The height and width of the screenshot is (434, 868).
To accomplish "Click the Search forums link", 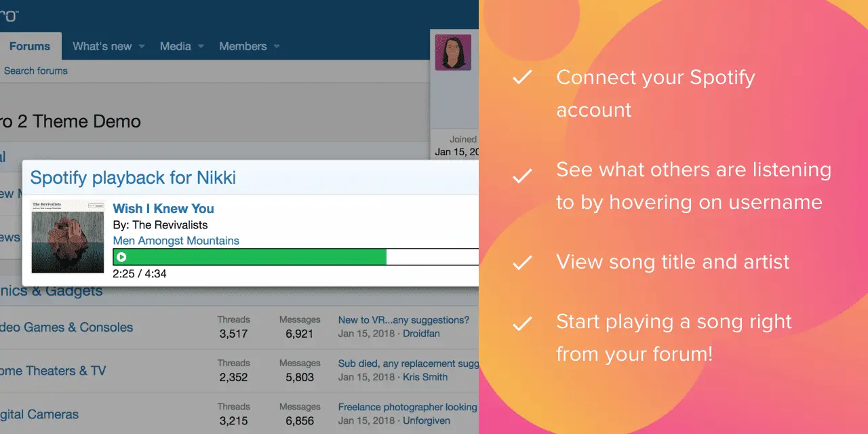I will click(35, 71).
